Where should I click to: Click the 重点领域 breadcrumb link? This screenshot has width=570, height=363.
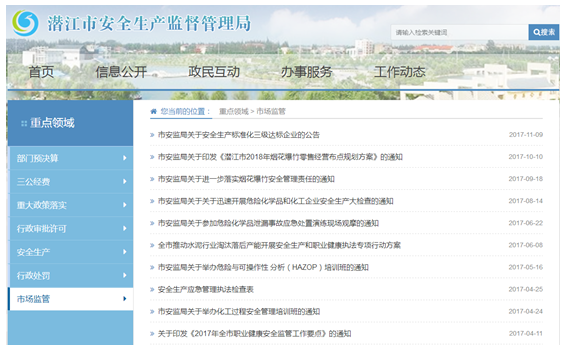click(234, 112)
